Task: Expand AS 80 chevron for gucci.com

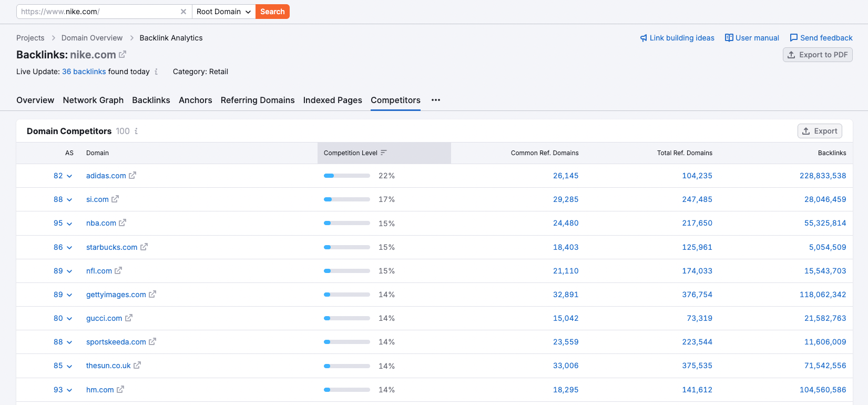Action: [69, 319]
